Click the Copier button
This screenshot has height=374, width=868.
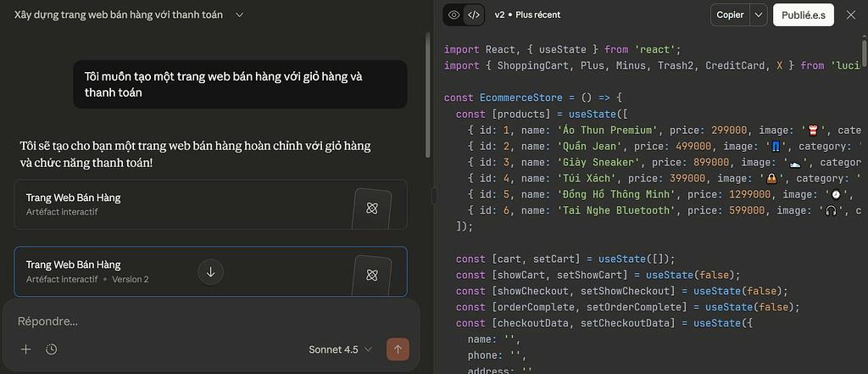pos(730,14)
